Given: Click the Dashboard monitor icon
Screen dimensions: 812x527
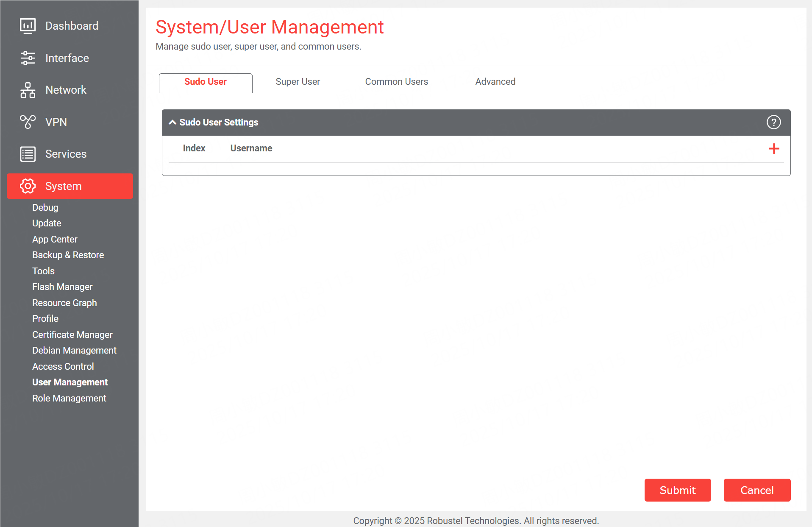Looking at the screenshot, I should [x=28, y=26].
